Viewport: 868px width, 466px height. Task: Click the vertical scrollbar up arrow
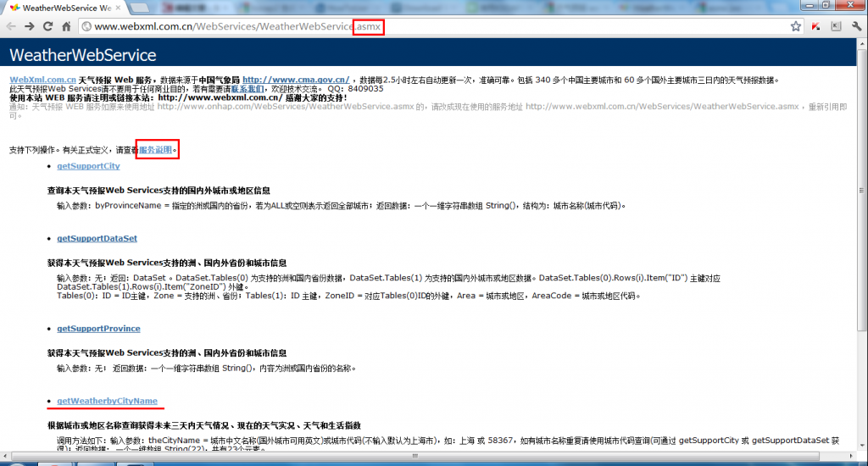click(x=862, y=44)
